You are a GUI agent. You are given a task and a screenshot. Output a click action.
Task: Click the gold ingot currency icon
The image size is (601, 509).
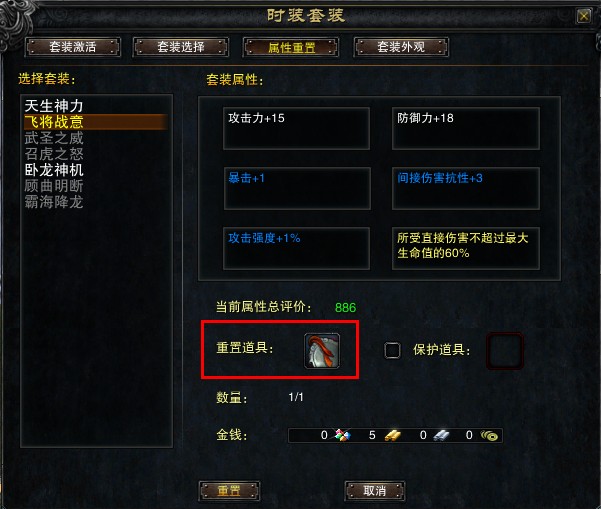(x=392, y=435)
